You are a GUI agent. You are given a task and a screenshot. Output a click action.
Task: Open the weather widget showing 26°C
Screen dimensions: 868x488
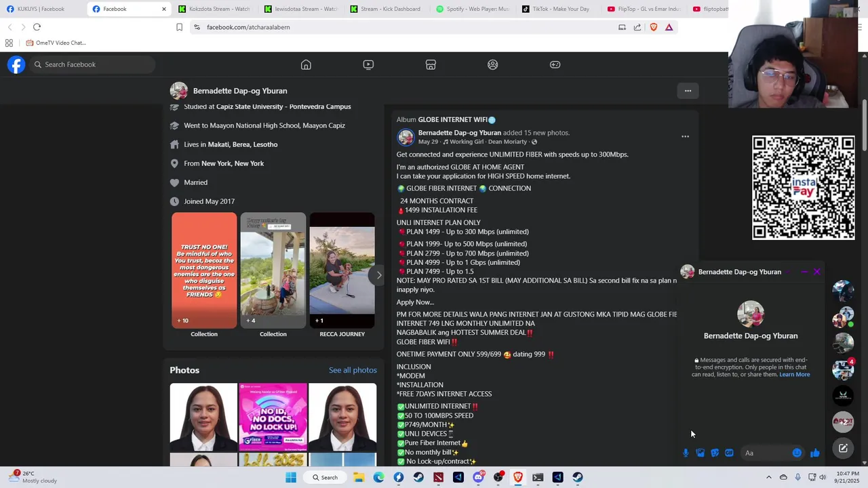[x=33, y=477]
